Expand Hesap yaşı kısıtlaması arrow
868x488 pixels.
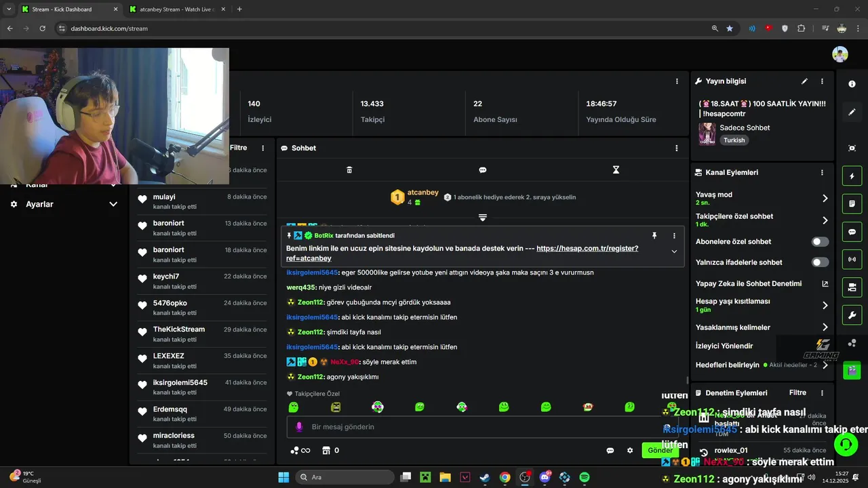coord(825,306)
